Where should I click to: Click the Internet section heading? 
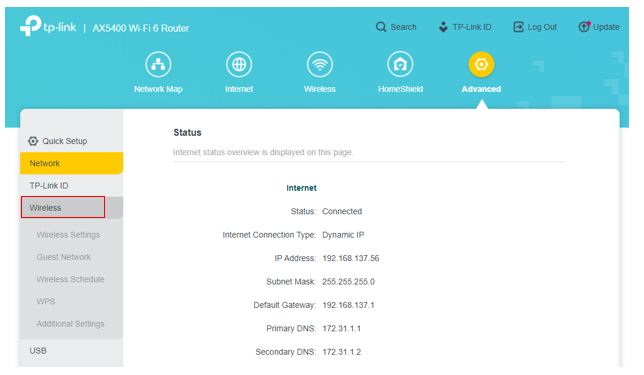[301, 188]
